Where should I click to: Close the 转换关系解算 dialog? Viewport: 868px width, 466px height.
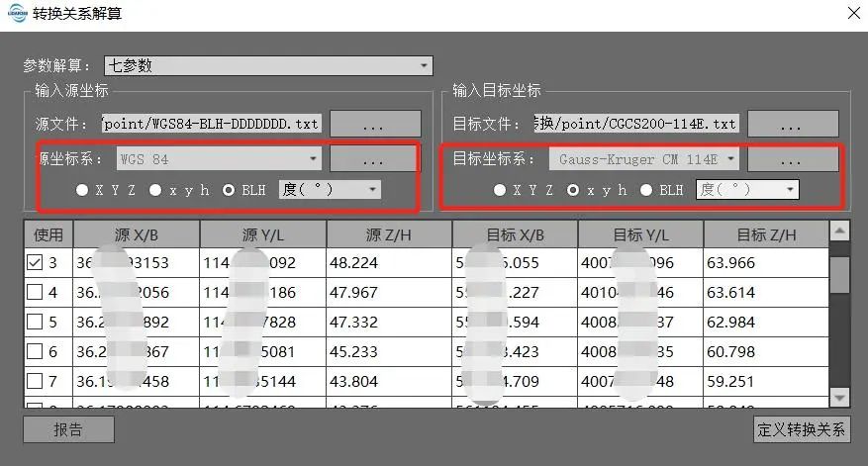click(x=853, y=13)
